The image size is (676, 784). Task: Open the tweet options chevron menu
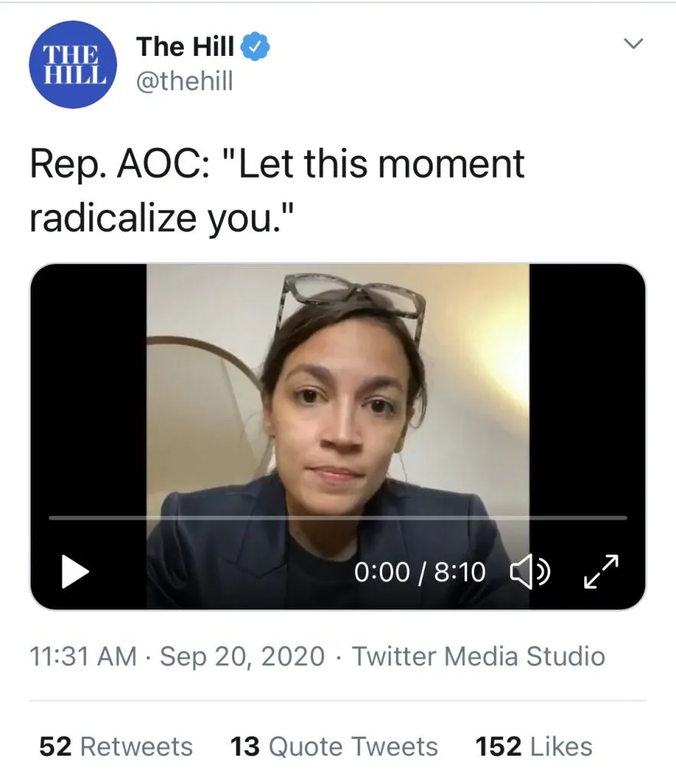coord(632,45)
